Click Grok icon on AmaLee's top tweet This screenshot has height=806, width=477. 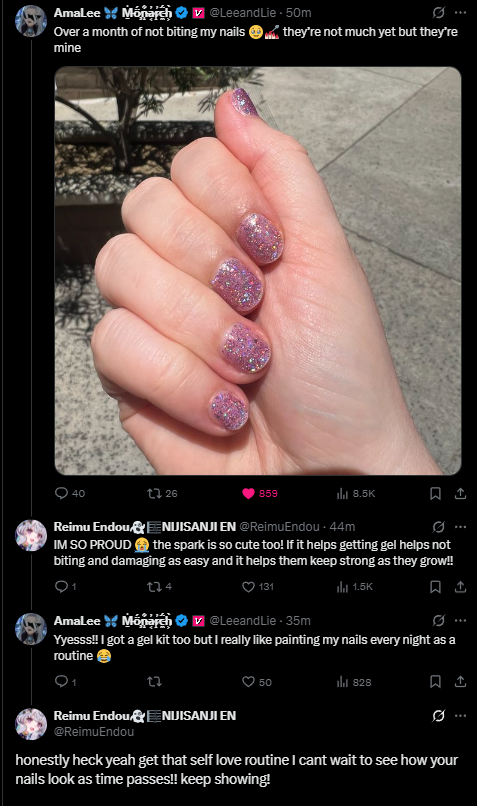(x=438, y=12)
